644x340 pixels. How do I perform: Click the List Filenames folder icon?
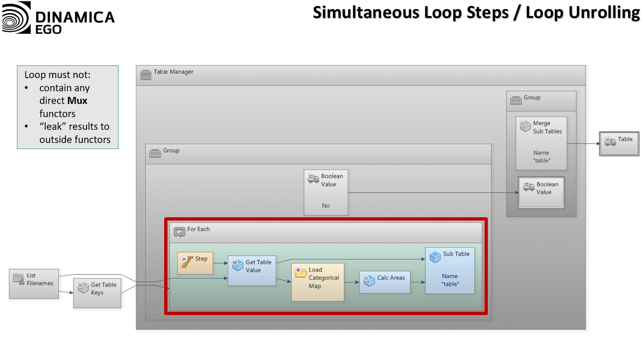coord(19,279)
